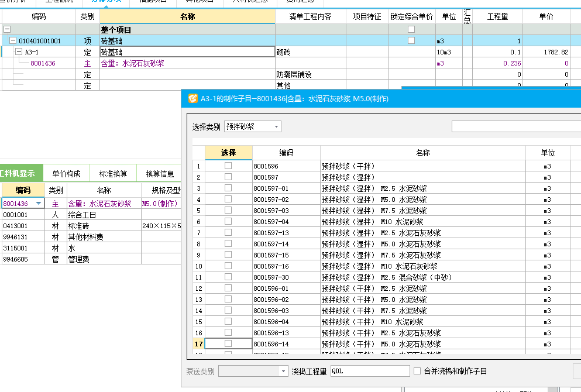Select the 砖基础 name edit cell

(x=187, y=52)
